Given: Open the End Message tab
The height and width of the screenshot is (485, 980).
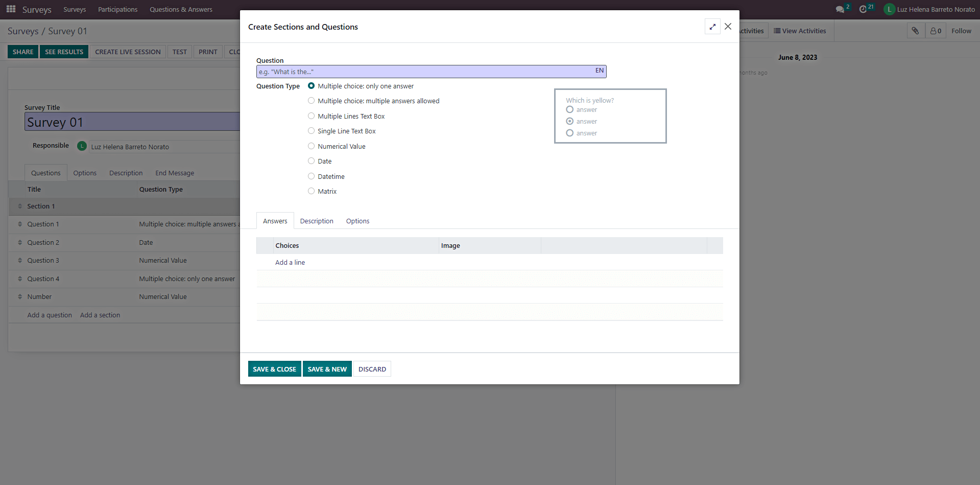Looking at the screenshot, I should coord(175,173).
